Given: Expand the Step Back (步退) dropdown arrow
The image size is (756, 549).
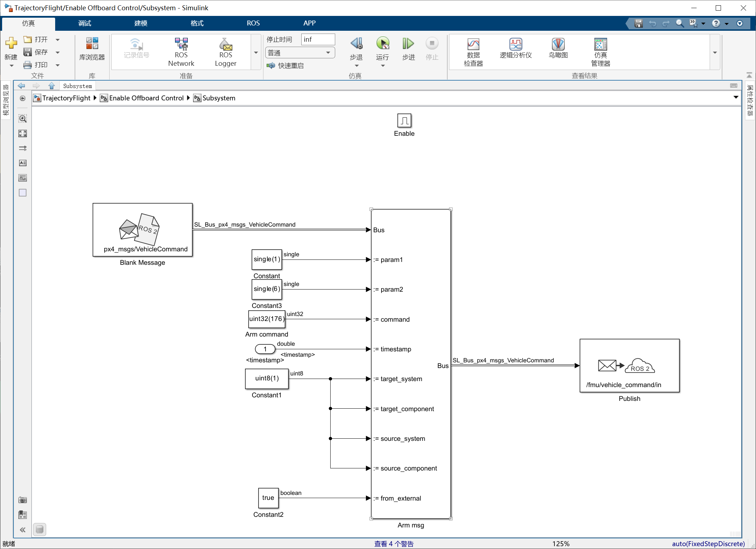Looking at the screenshot, I should click(356, 66).
